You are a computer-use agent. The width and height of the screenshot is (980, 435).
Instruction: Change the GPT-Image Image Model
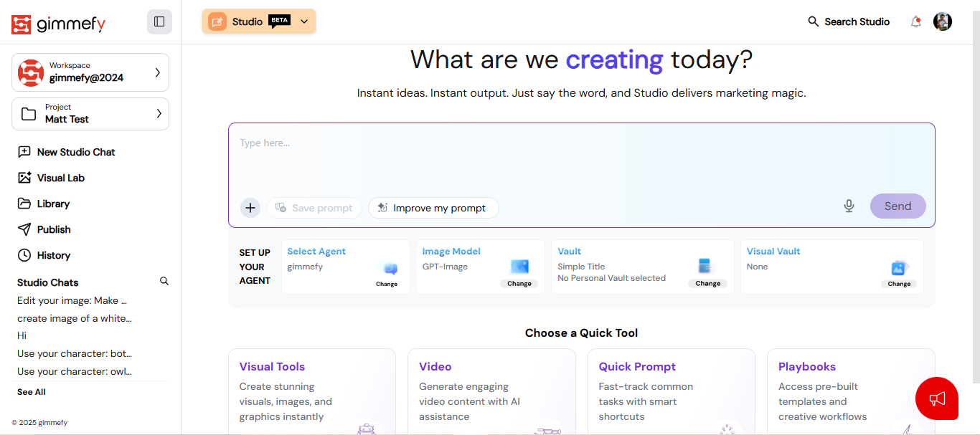pos(519,283)
